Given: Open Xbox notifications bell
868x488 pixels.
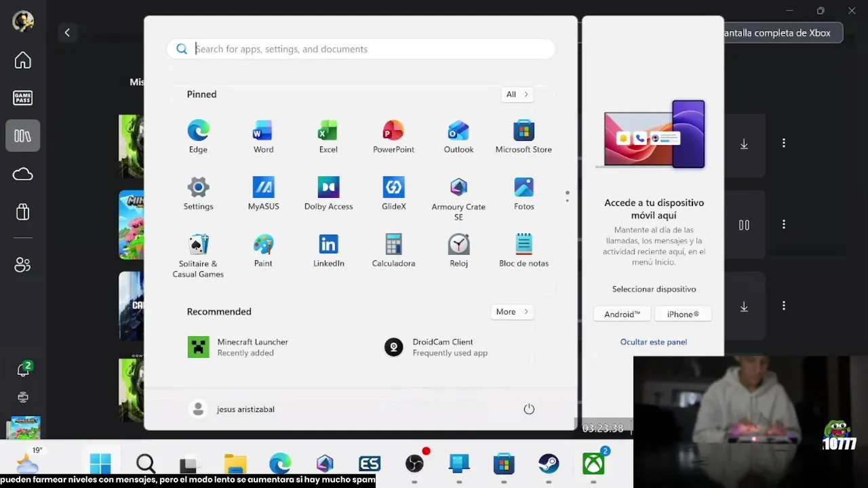Looking at the screenshot, I should pos(23,369).
